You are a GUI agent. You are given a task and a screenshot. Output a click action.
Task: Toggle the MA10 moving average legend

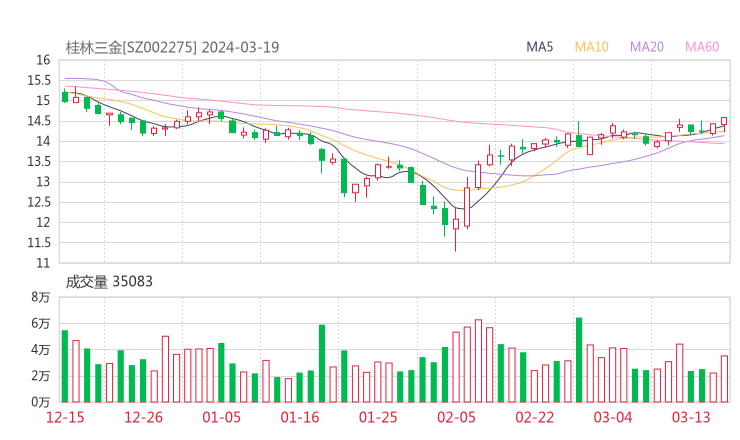(591, 47)
